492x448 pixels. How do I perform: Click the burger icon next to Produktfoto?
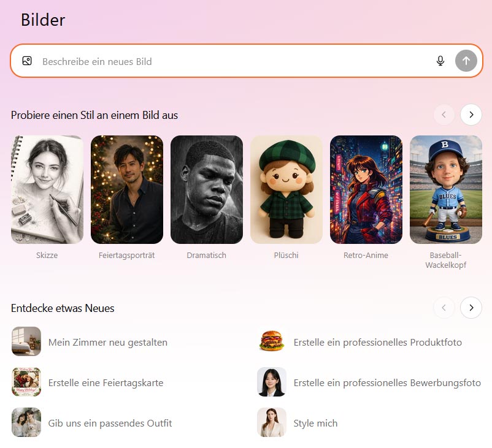(271, 342)
